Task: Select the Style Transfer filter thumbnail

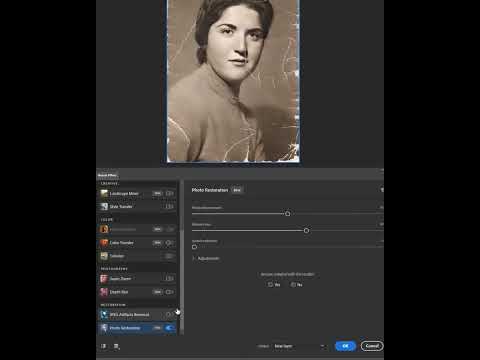Action: [104, 207]
